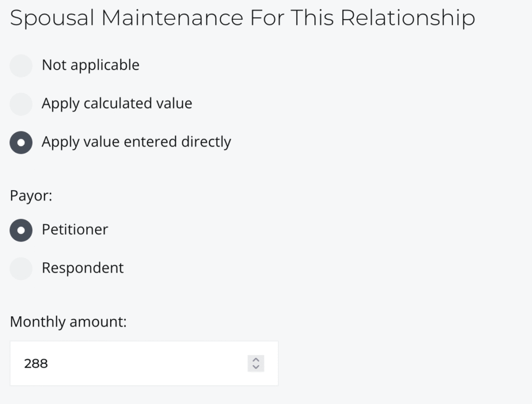Select the Apply value entered directly radio
Image resolution: width=532 pixels, height=404 pixels.
21,143
